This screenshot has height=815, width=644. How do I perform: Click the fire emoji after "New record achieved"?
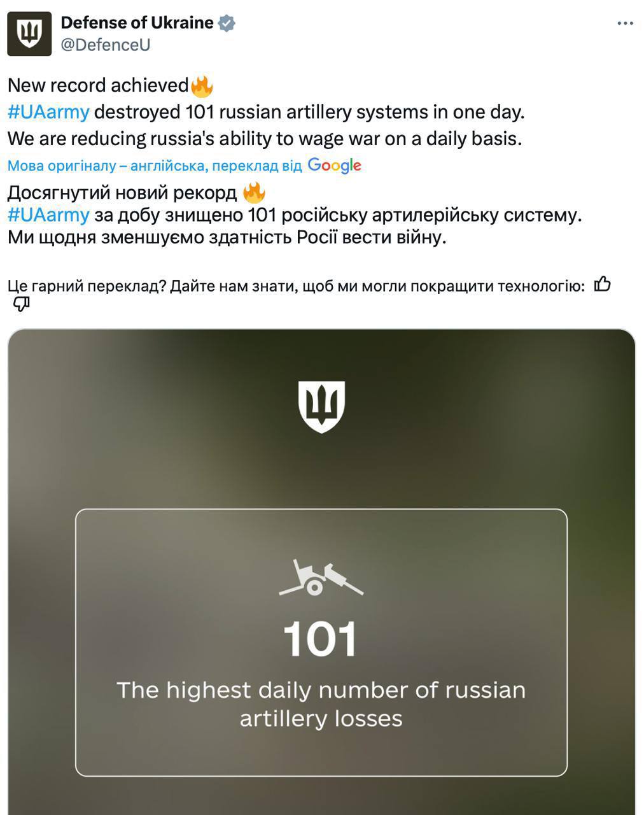coord(202,85)
